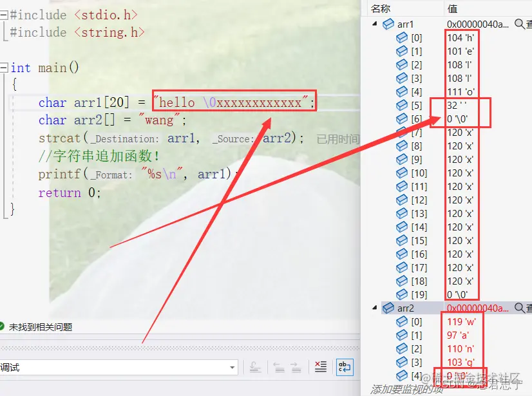
Task: Click the value 111 'o'
Action: pos(461,92)
